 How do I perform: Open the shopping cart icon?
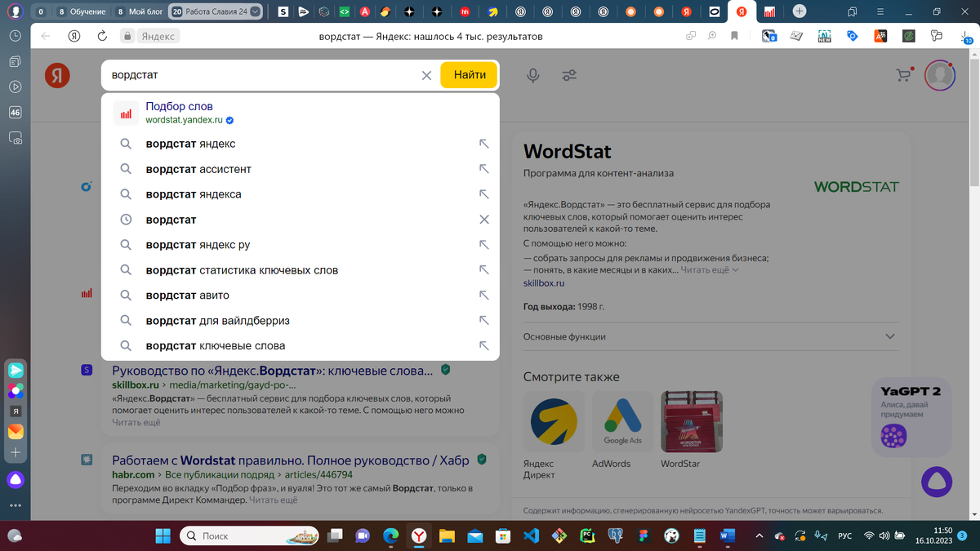[903, 75]
